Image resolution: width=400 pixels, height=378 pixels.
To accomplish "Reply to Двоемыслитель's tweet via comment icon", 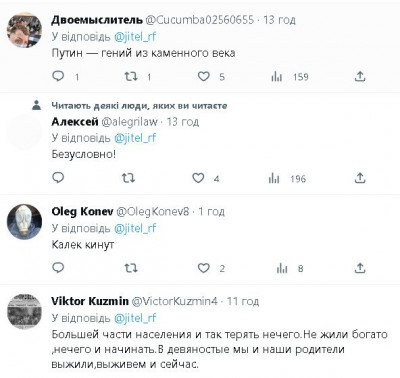I will click(x=58, y=77).
